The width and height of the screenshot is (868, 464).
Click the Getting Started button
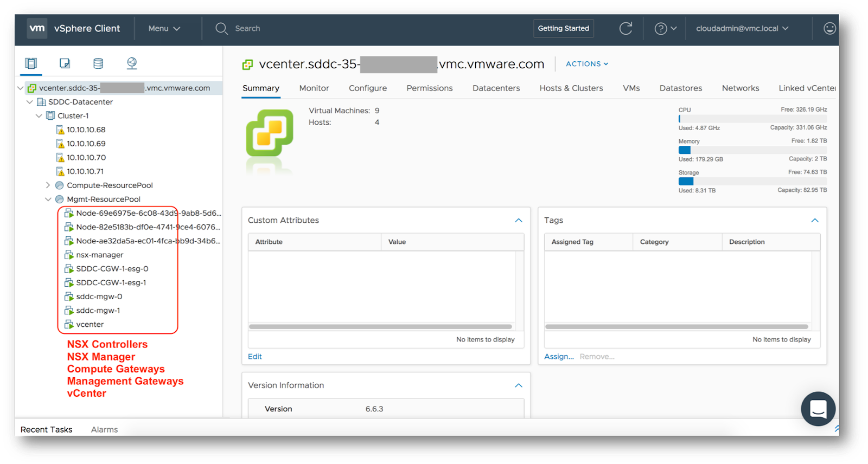[x=564, y=28]
